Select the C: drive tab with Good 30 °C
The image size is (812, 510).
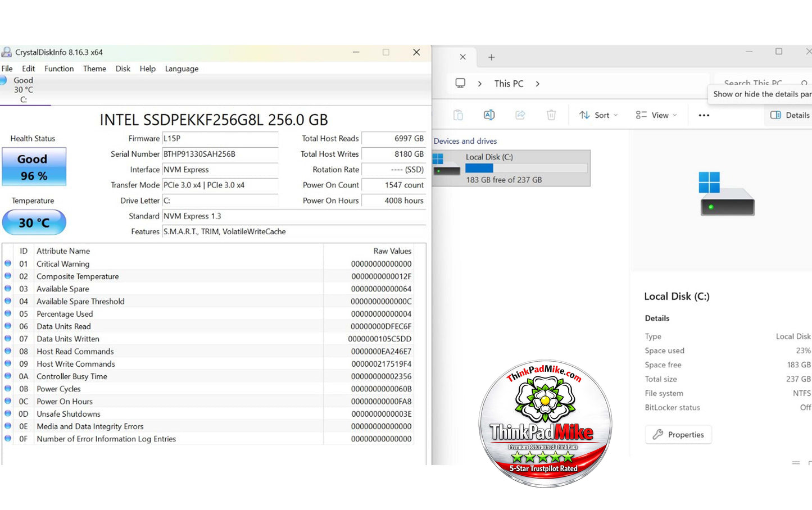pos(24,90)
